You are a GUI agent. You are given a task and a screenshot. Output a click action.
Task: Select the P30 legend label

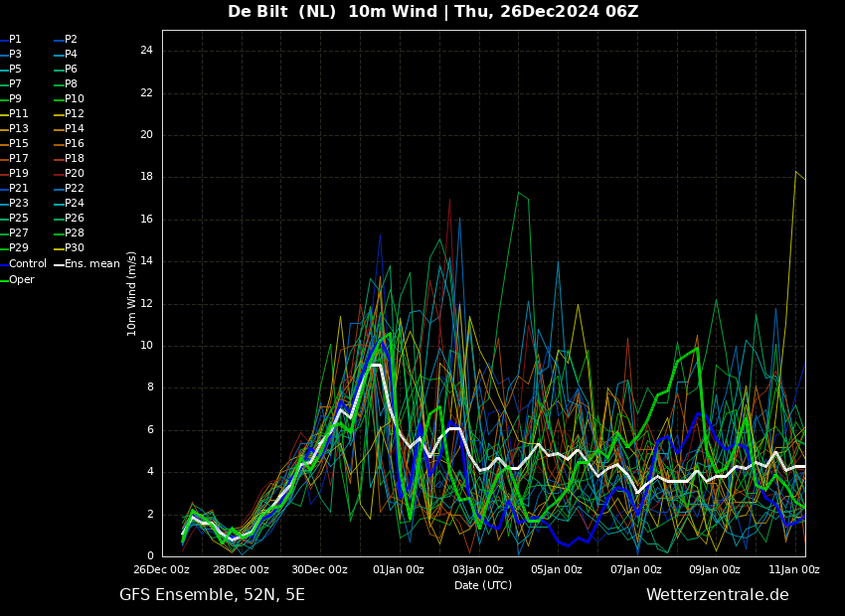point(69,247)
